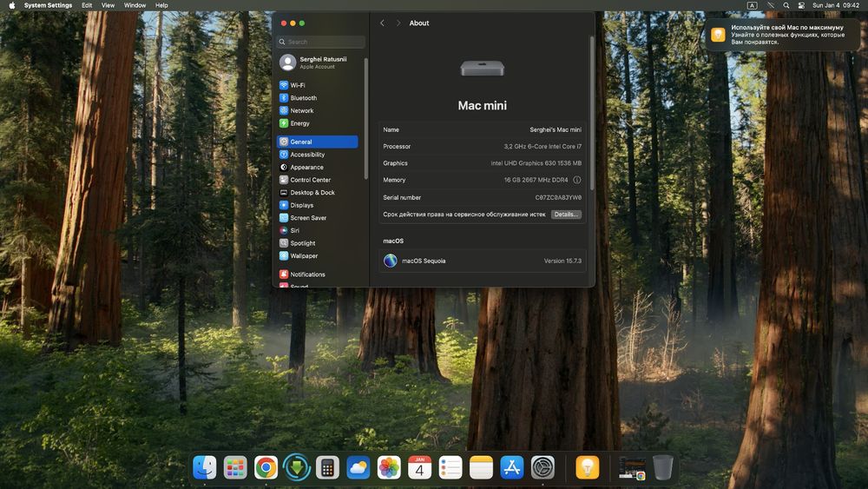
Task: Open the Weather app in the Dock
Action: tap(358, 467)
